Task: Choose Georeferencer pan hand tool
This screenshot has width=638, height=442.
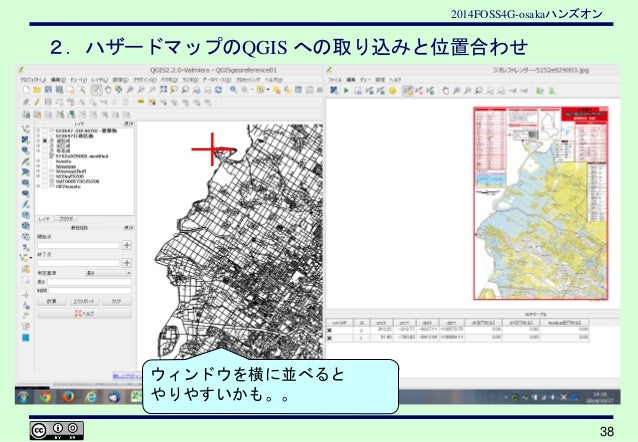Action: tap(446, 90)
